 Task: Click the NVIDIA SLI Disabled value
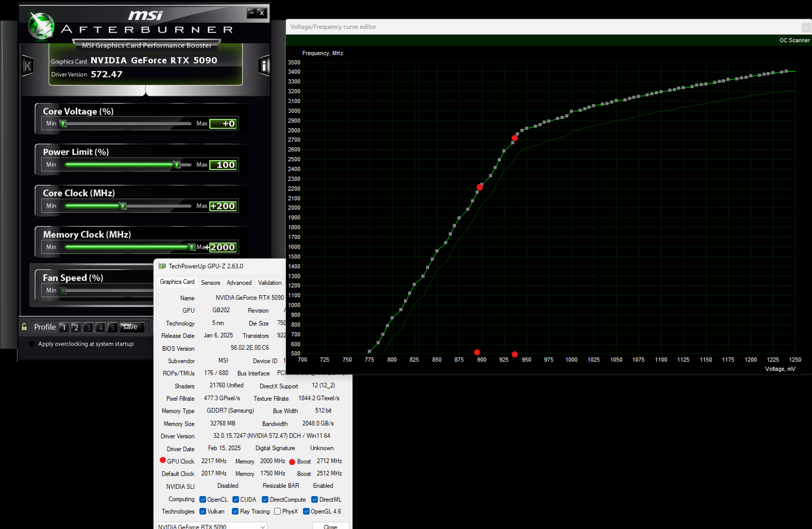pyautogui.click(x=228, y=486)
